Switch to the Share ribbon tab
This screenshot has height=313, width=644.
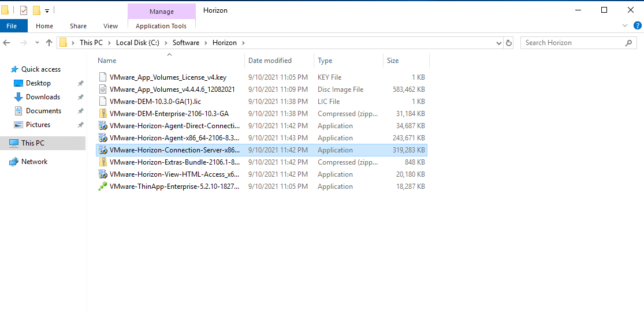pos(78,26)
